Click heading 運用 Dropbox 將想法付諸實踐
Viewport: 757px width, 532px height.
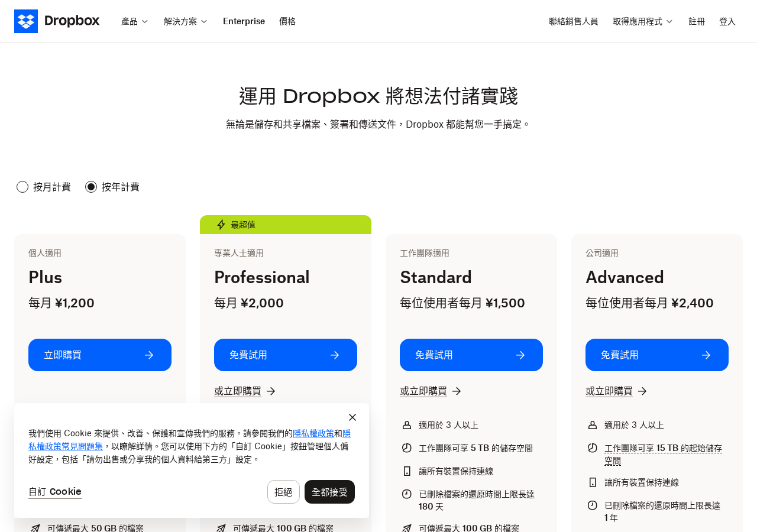(378, 96)
